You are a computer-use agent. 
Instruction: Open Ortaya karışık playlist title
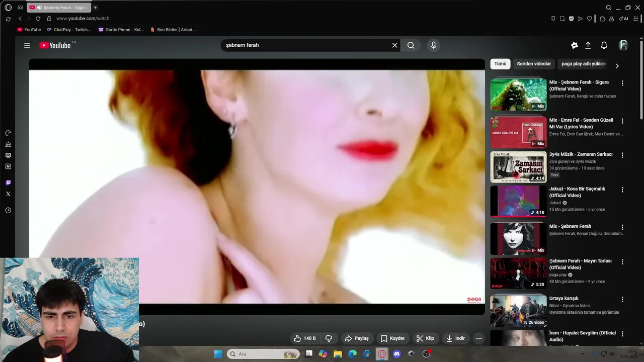(x=563, y=298)
